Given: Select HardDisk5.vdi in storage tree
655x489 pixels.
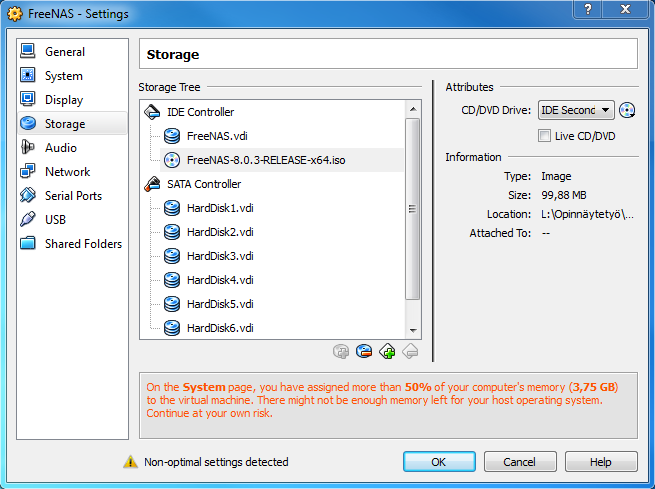Looking at the screenshot, I should coord(220,304).
